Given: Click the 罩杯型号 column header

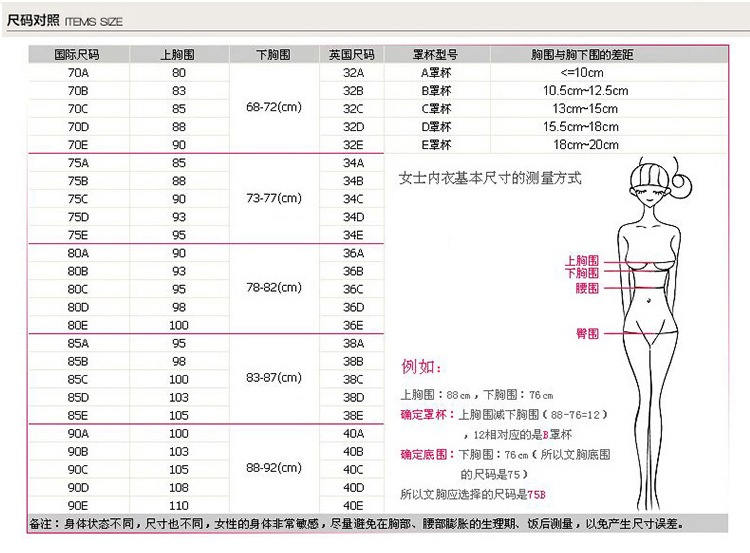Looking at the screenshot, I should click(x=436, y=54).
